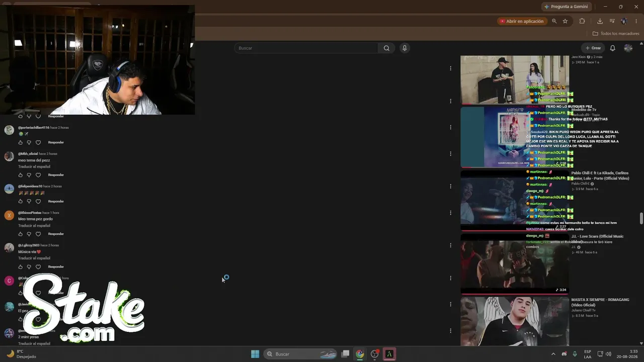
Task: Dislike the @Mbh_oficial comment
Action: point(29,175)
